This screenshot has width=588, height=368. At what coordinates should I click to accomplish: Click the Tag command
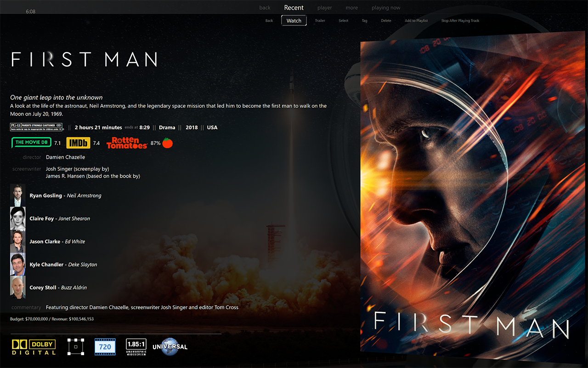(364, 21)
